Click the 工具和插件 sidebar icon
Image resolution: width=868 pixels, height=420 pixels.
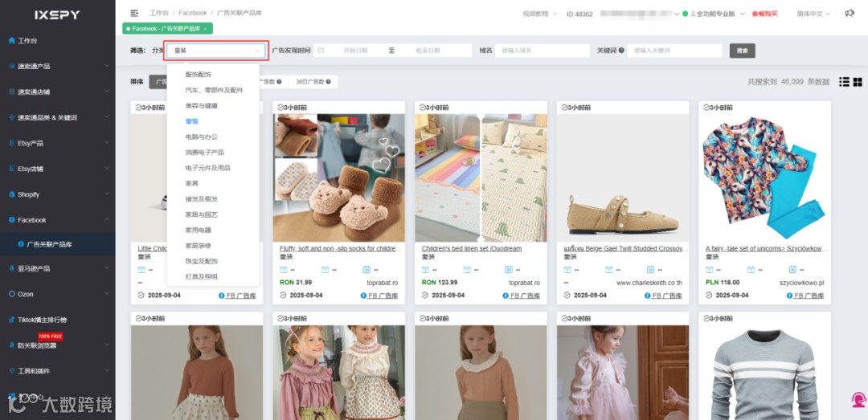tap(11, 371)
